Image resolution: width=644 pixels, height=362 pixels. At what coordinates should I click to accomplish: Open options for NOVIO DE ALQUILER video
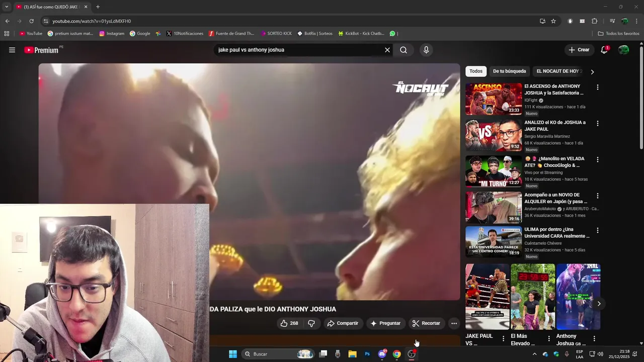pos(597,196)
